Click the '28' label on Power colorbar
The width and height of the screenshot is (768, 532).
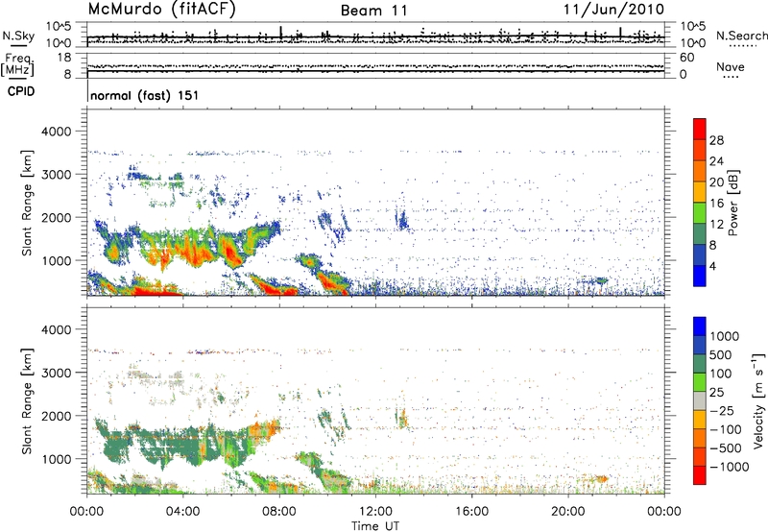tap(716, 140)
